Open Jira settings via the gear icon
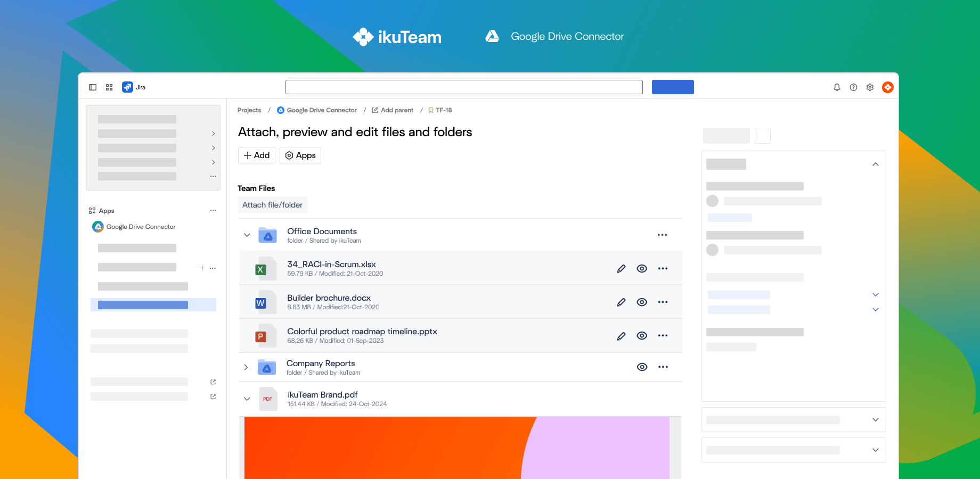Image resolution: width=980 pixels, height=479 pixels. pos(870,87)
